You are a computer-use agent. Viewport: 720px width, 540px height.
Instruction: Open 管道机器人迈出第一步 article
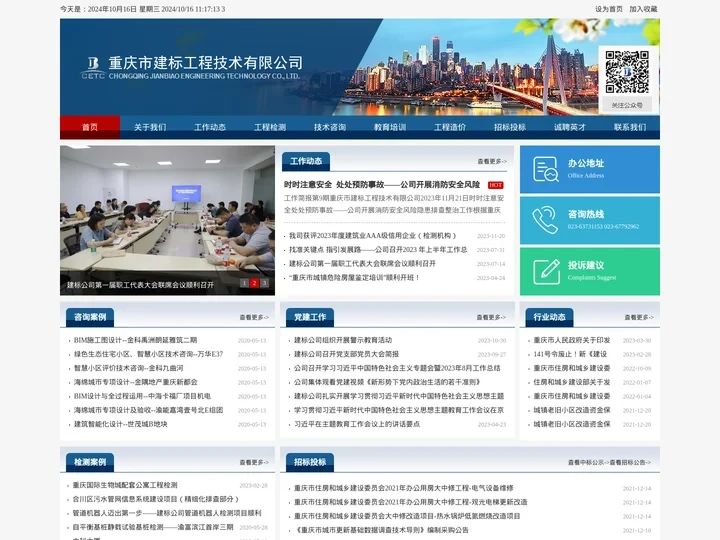coord(167,513)
